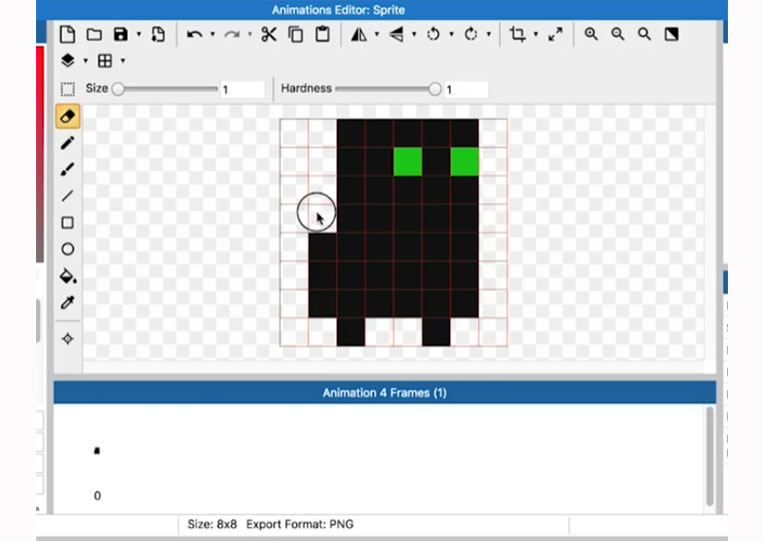
Task: Click the Export Format: PNG status text
Action: 300,524
